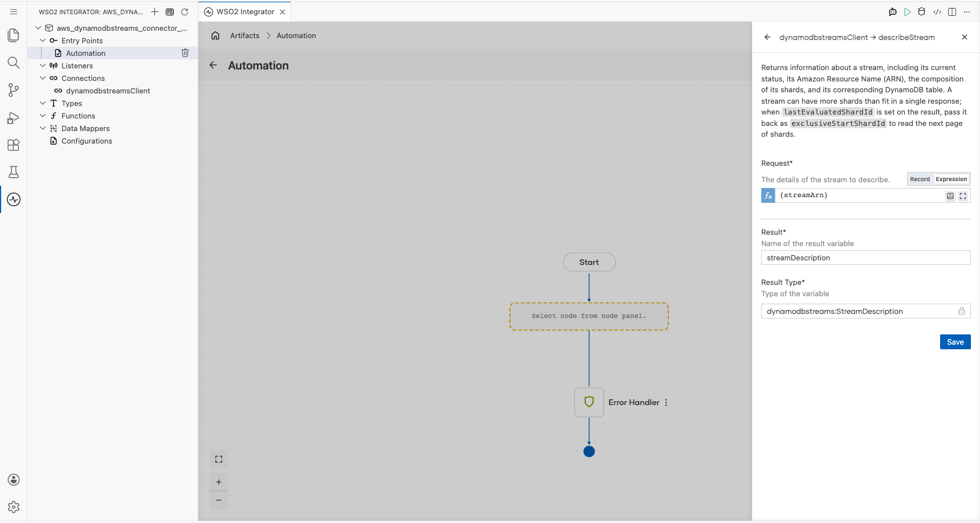This screenshot has width=980, height=523.
Task: Click the Start node
Action: coord(589,262)
